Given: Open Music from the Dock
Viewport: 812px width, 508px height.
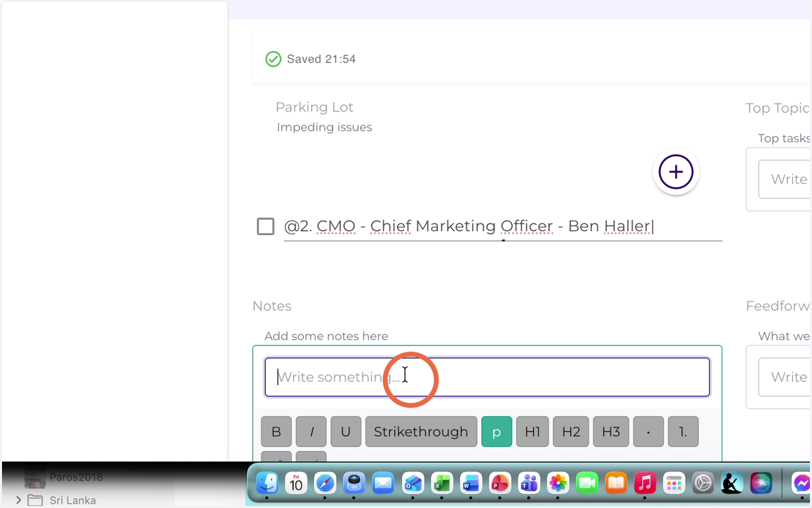Looking at the screenshot, I should [646, 483].
